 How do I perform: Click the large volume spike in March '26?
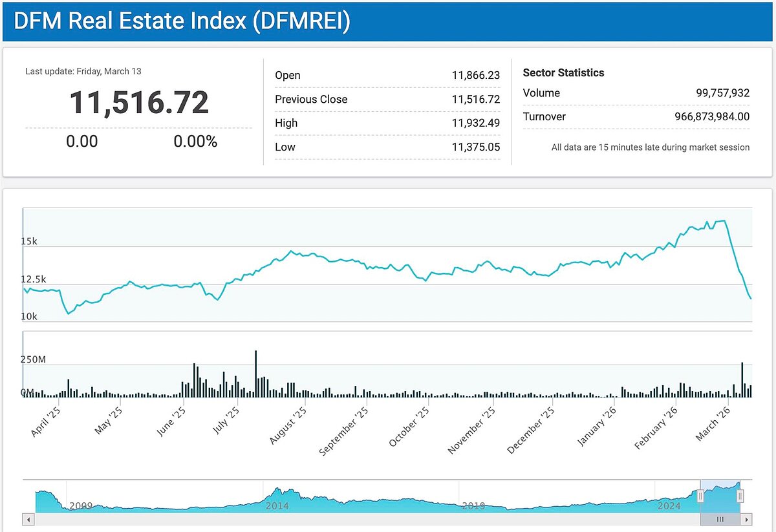point(742,379)
